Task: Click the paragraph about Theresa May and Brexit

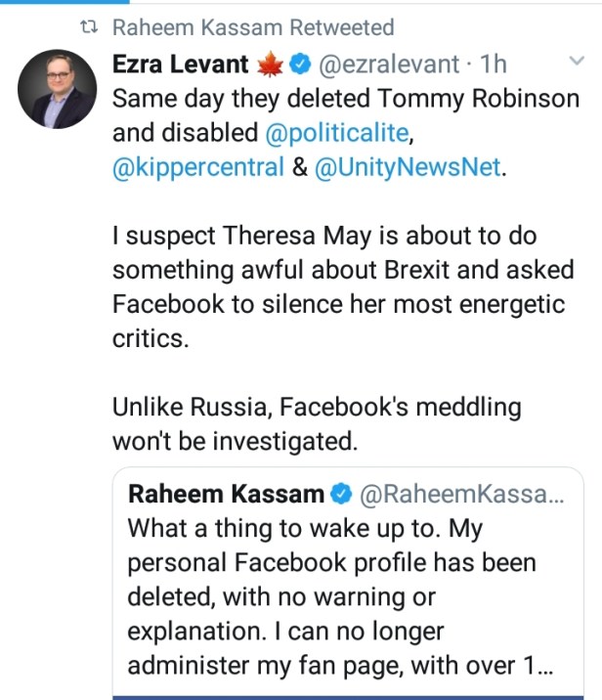Action: pyautogui.click(x=339, y=286)
